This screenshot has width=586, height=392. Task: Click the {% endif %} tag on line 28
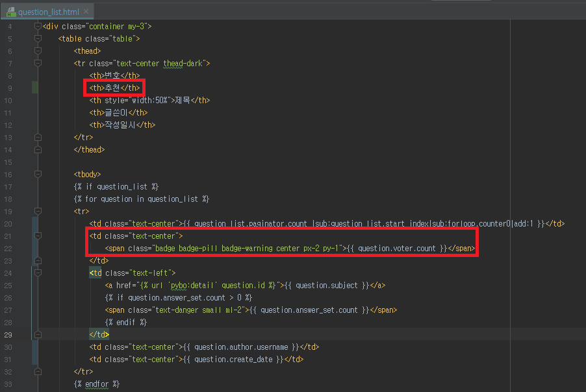coord(126,323)
